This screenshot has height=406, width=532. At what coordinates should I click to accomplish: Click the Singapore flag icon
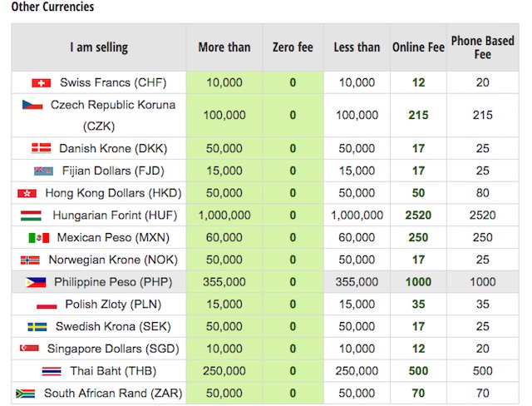click(x=30, y=349)
